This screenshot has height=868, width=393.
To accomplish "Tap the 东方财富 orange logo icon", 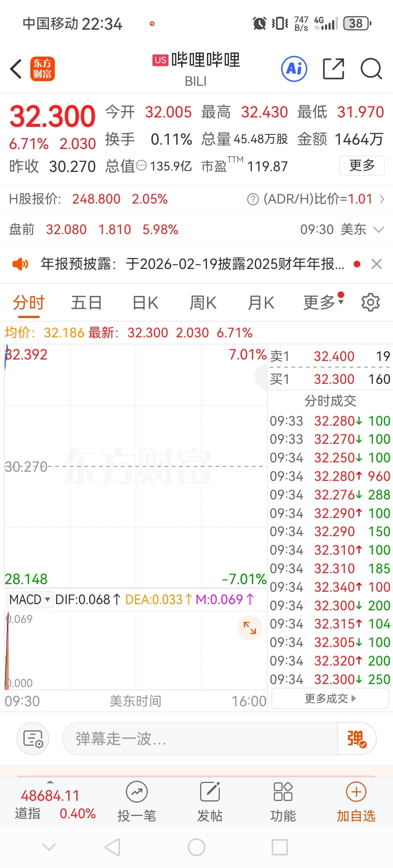I will [42, 69].
